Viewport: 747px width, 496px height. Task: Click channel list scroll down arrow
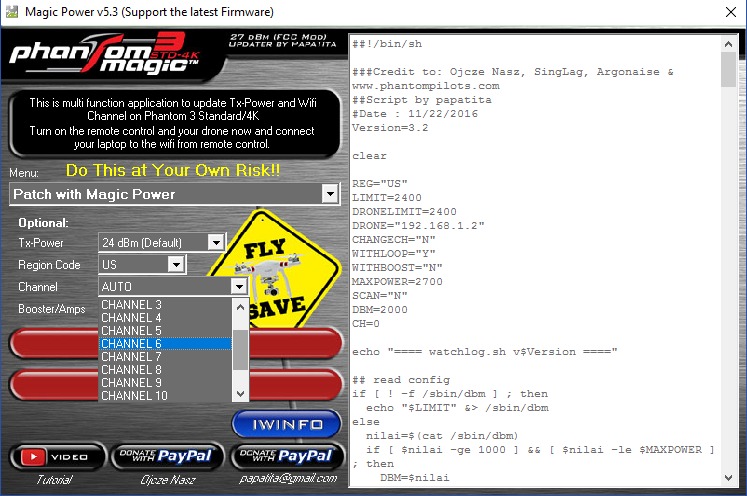point(241,394)
